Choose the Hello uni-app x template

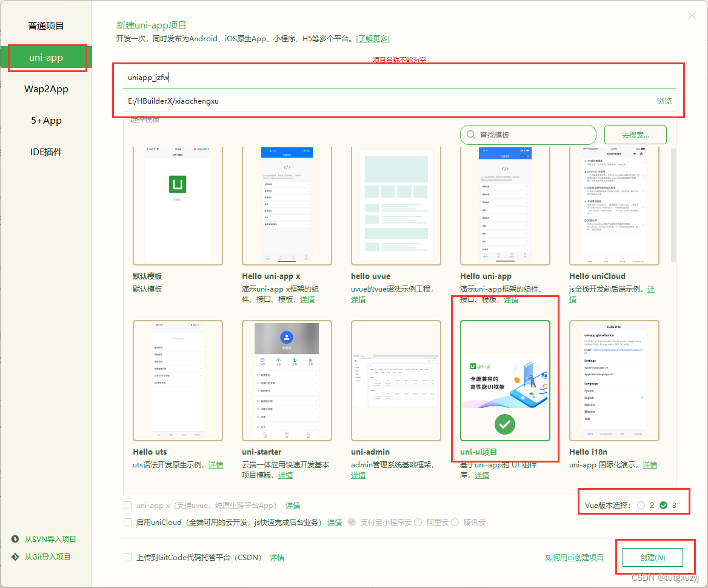point(287,205)
